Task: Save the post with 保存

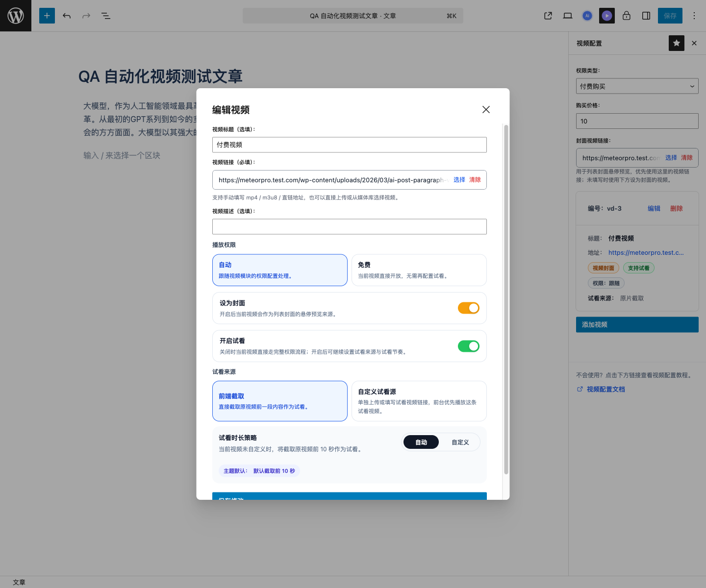Action: point(670,16)
